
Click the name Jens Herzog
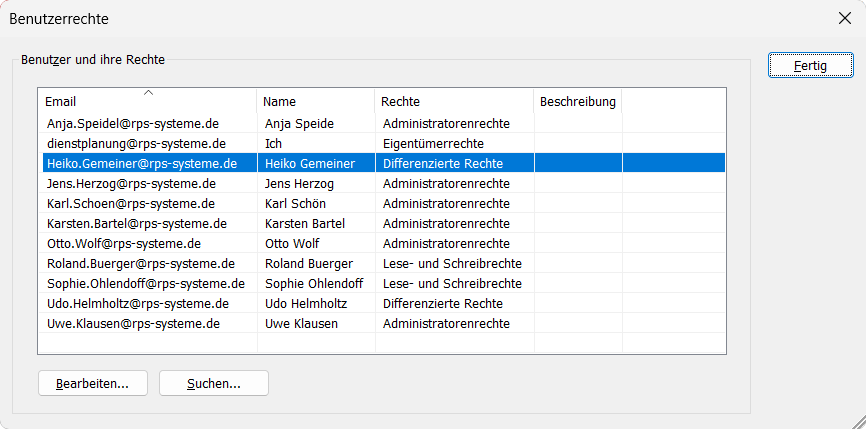(299, 183)
